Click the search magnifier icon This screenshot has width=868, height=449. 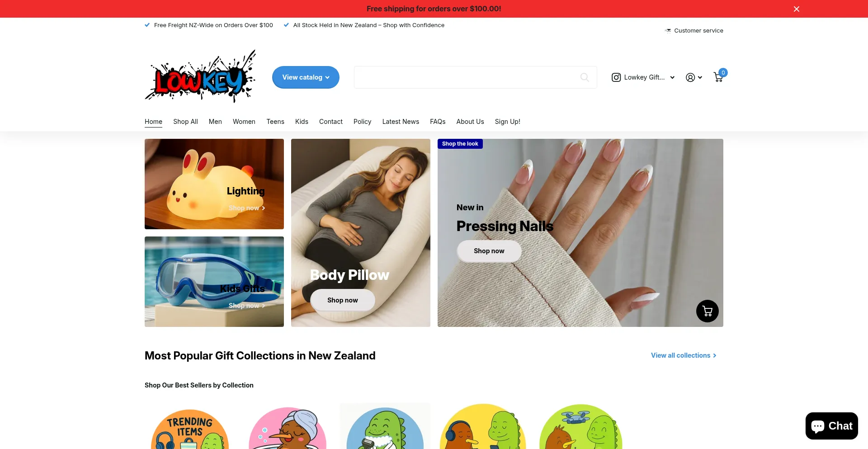click(585, 77)
